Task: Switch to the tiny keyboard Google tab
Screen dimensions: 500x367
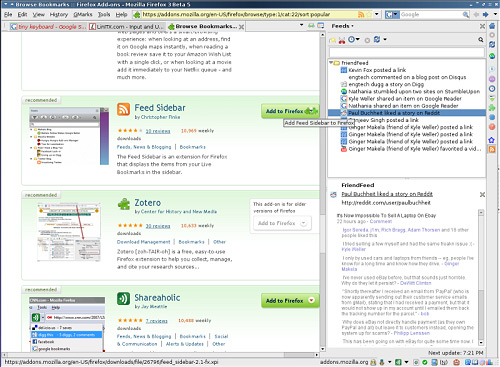Action: coord(48,27)
